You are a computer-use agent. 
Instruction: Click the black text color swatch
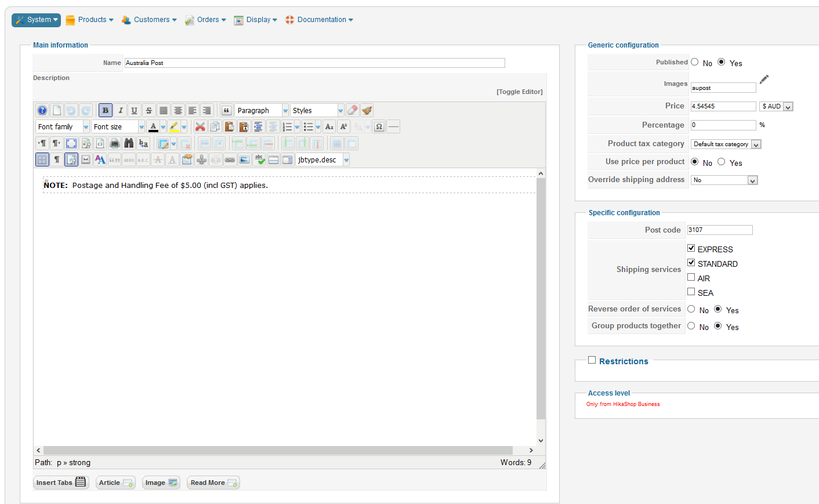pyautogui.click(x=153, y=127)
